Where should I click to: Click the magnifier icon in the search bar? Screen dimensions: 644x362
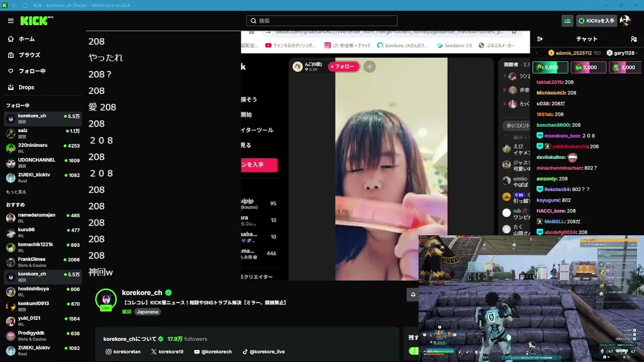[x=253, y=21]
